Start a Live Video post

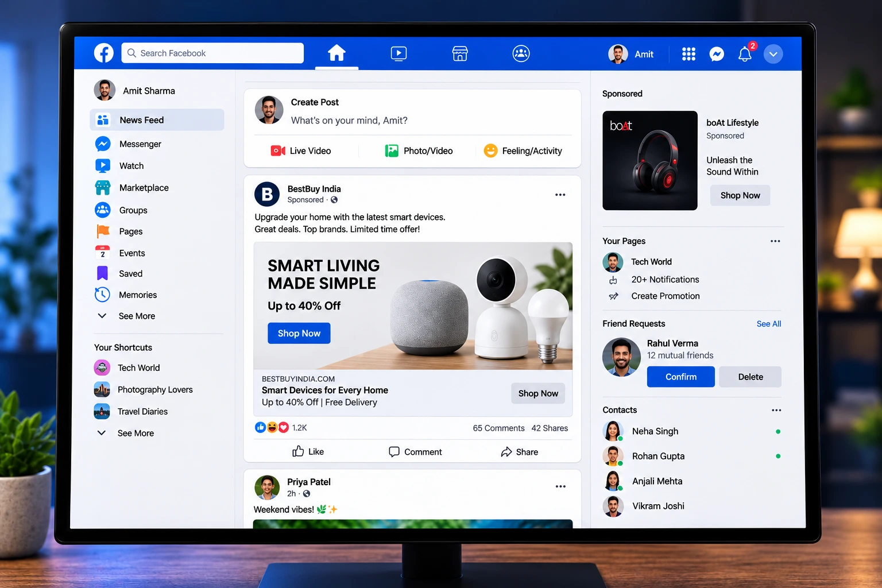click(x=301, y=150)
